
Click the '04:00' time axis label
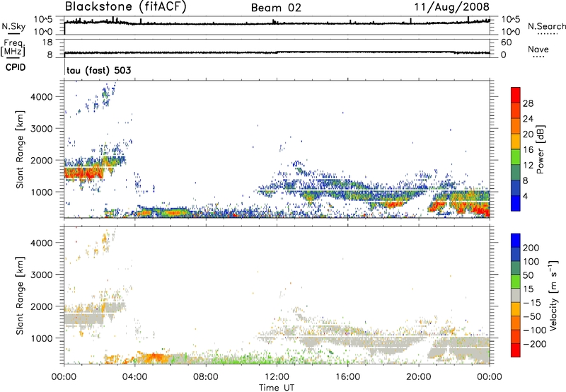pos(135,377)
